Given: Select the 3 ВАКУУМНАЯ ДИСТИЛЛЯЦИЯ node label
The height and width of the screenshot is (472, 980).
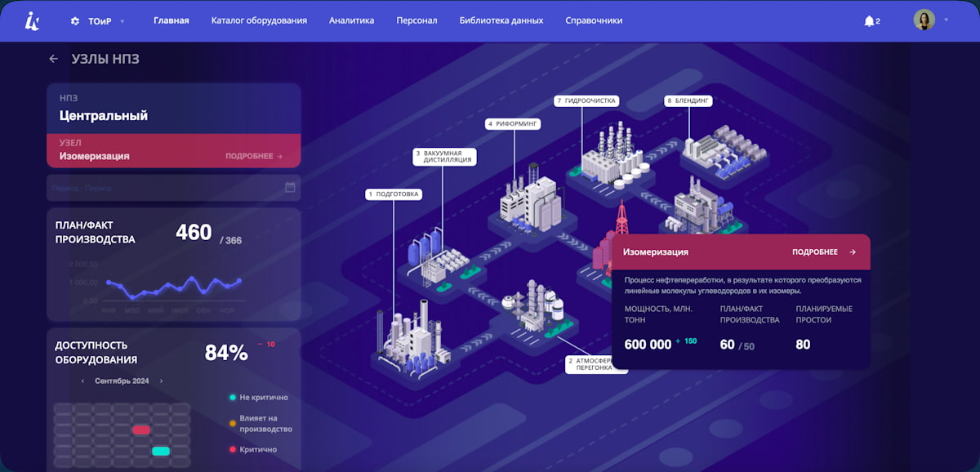Looking at the screenshot, I should [x=443, y=157].
